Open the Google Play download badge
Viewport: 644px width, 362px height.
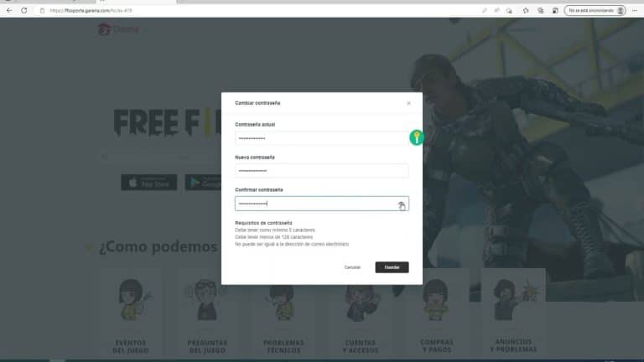[203, 182]
